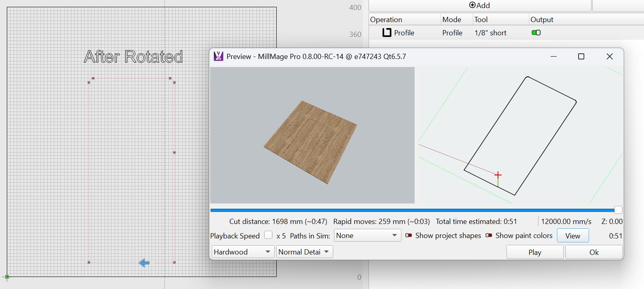Click the Output column header
Viewport: 644px width, 289px height.
[542, 20]
